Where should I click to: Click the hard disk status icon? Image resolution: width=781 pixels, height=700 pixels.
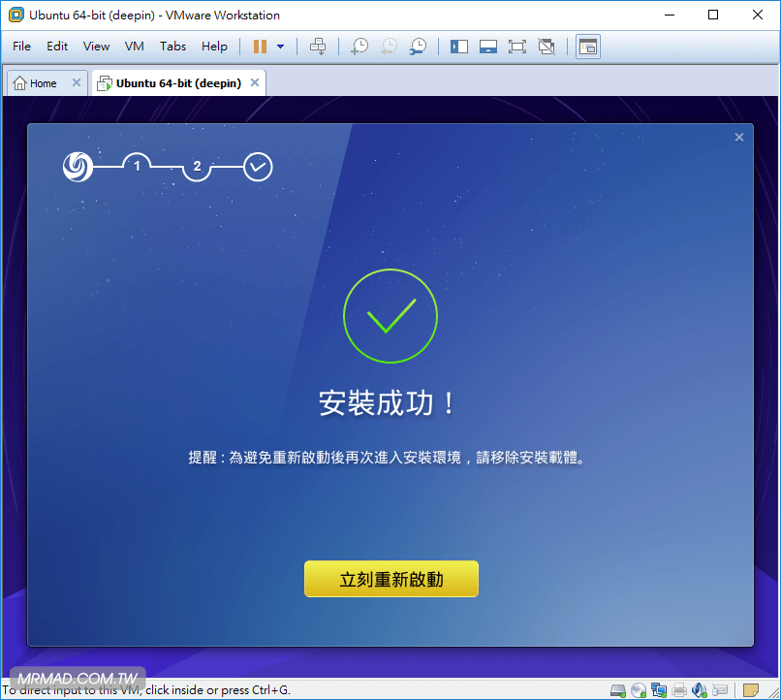pyautogui.click(x=618, y=690)
